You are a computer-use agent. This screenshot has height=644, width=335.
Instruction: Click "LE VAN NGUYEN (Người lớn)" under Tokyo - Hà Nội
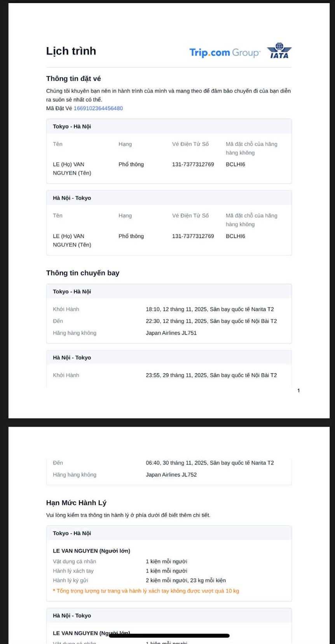click(91, 550)
